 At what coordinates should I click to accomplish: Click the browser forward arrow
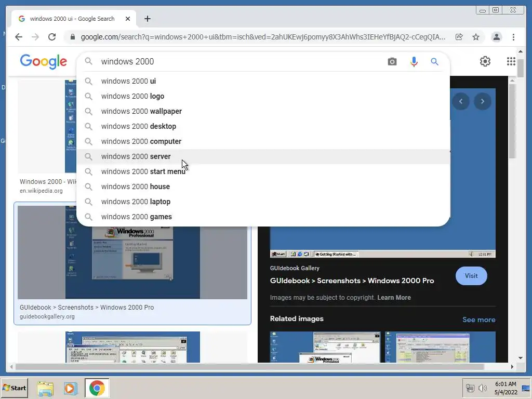pyautogui.click(x=35, y=37)
